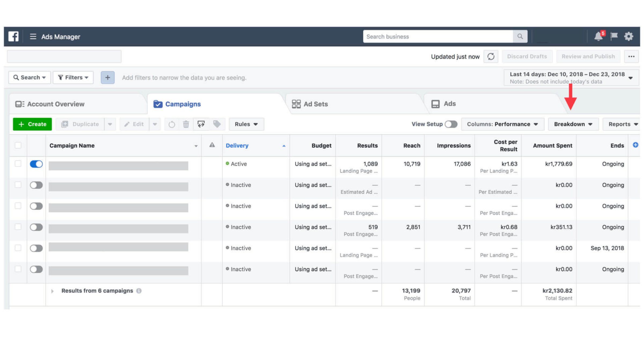This screenshot has height=338, width=644.
Task: Click the blue plus add column icon
Action: click(635, 145)
